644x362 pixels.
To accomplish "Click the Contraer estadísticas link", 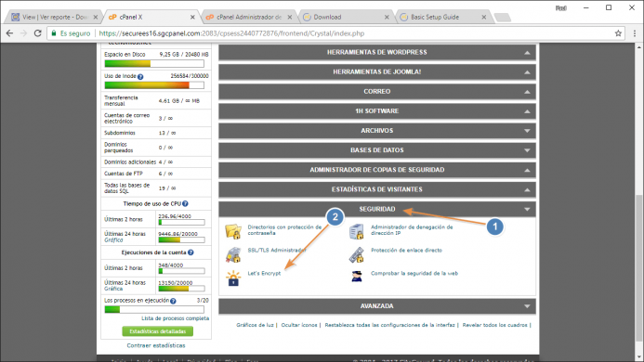I will pyautogui.click(x=156, y=345).
